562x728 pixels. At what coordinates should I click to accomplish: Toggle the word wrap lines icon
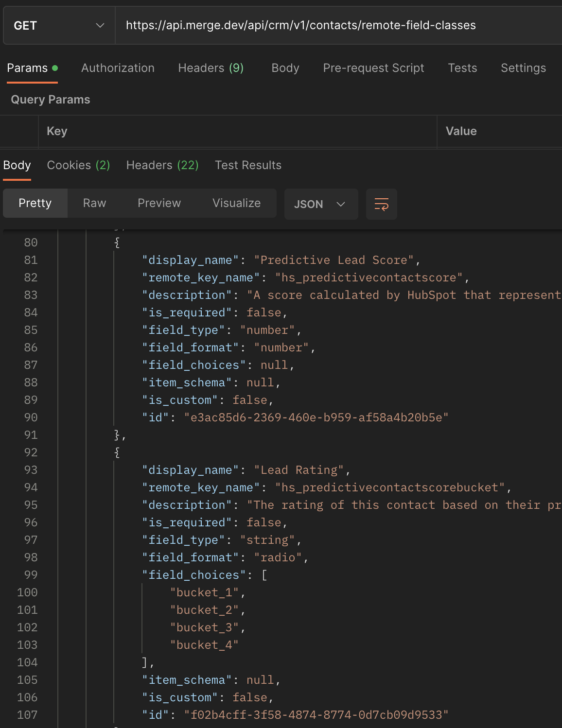pos(381,204)
